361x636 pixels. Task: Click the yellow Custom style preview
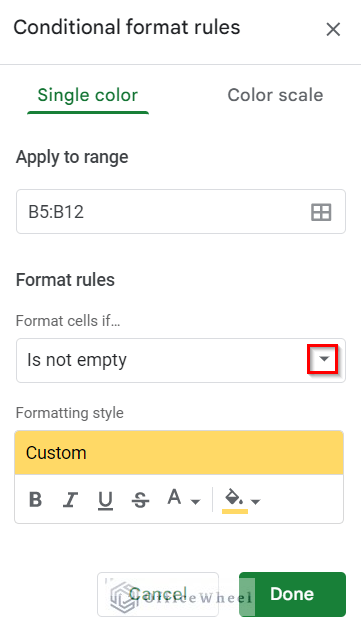click(179, 453)
